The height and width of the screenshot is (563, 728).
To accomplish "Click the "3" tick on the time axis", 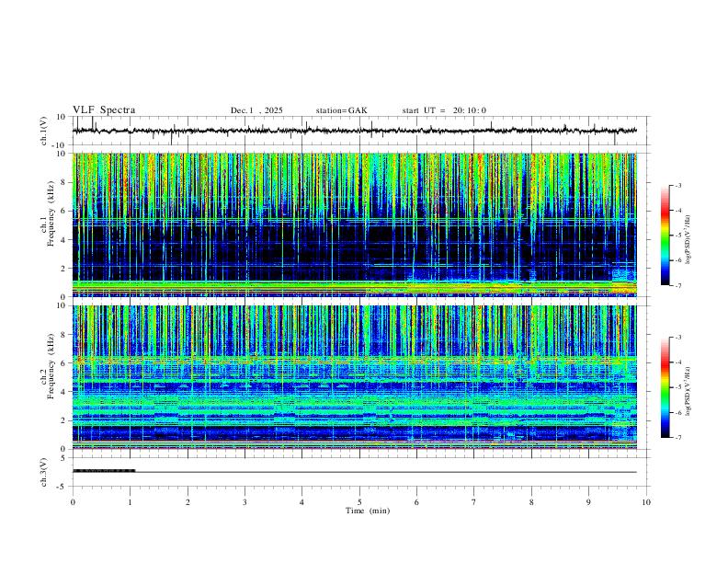I will point(245,502).
